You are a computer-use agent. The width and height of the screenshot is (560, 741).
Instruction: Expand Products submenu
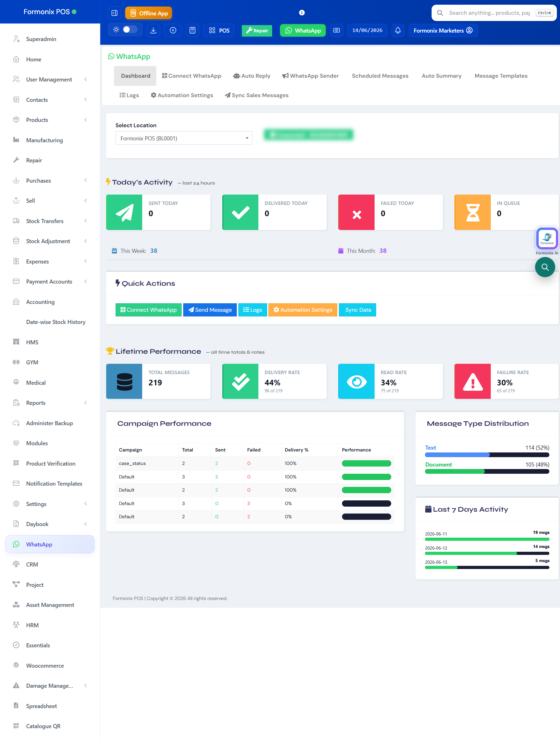[50, 120]
